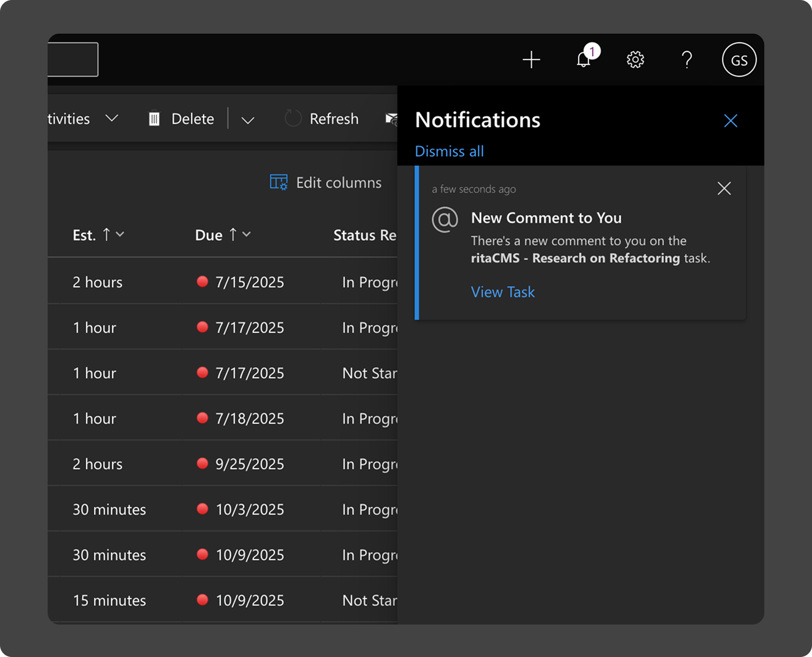Open the Est. column sort dropdown

coord(120,234)
